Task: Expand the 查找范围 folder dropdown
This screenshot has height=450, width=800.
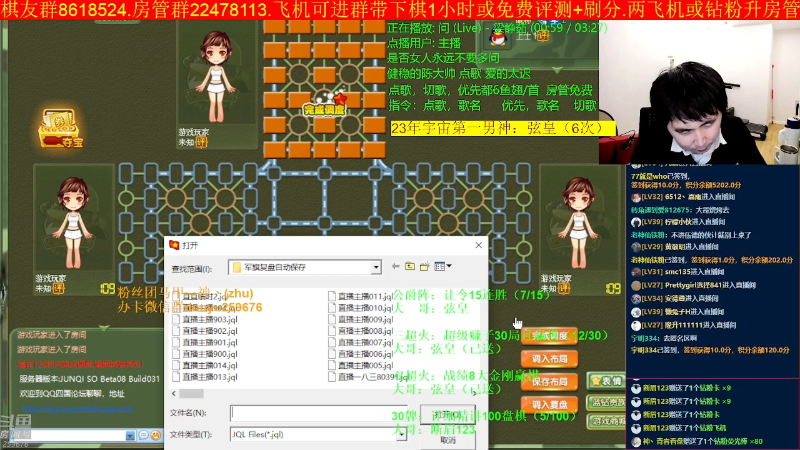Action: (376, 267)
